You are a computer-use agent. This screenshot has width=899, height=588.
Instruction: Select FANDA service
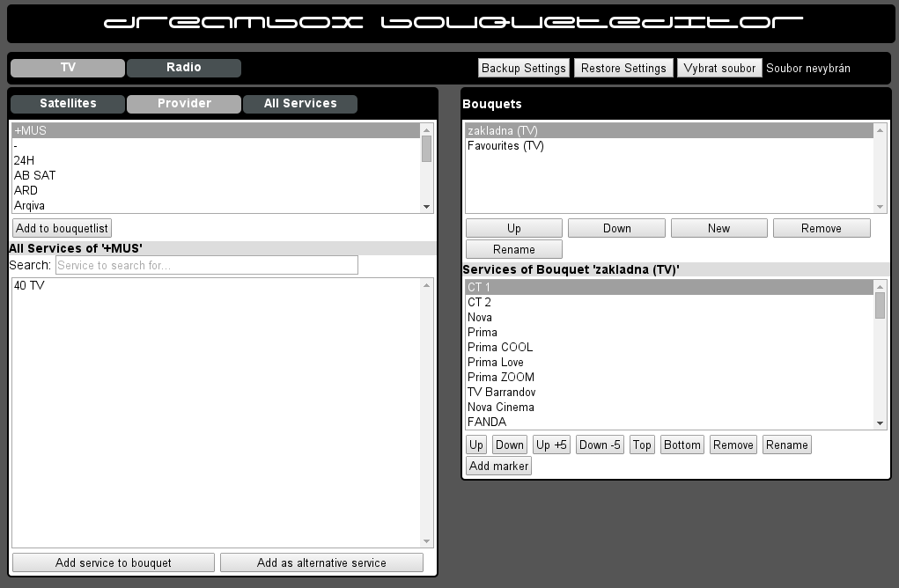pyautogui.click(x=669, y=422)
